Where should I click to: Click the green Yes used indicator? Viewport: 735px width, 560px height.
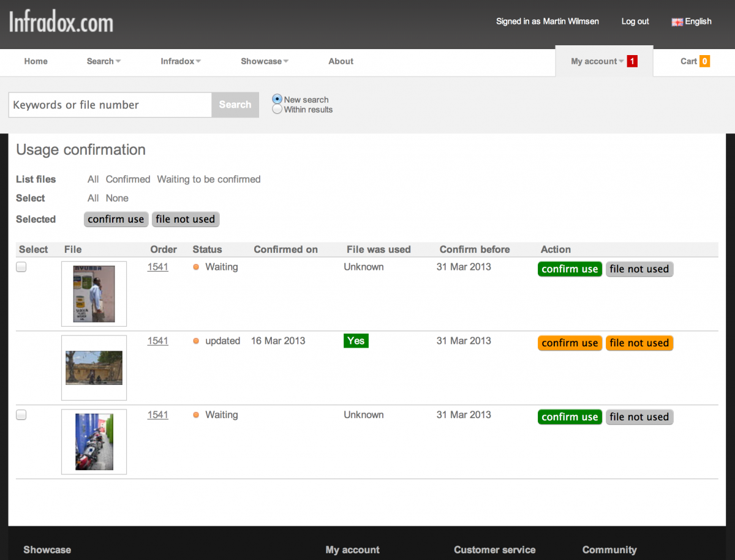[x=356, y=341]
